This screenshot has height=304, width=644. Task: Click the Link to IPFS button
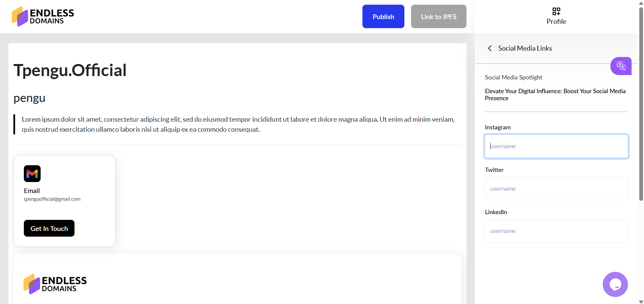[438, 16]
